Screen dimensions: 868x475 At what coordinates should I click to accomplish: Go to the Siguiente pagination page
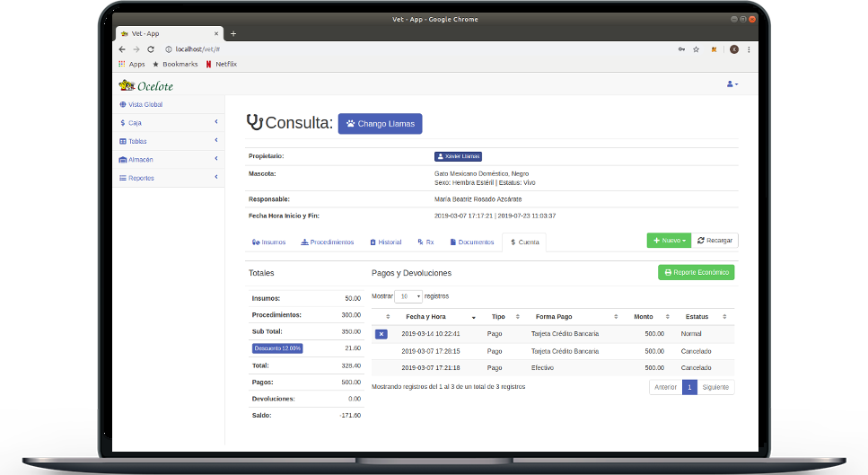tap(715, 387)
